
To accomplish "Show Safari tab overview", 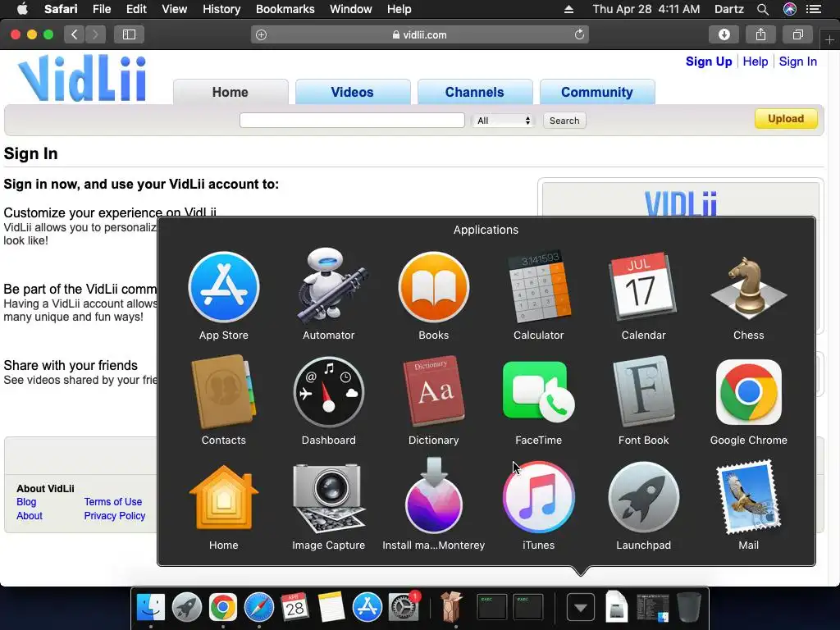I will pyautogui.click(x=797, y=34).
